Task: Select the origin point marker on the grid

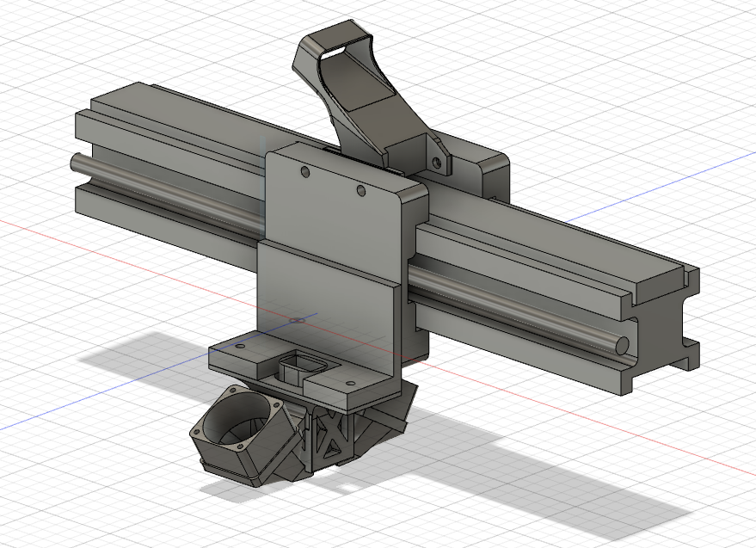Action: [297, 320]
